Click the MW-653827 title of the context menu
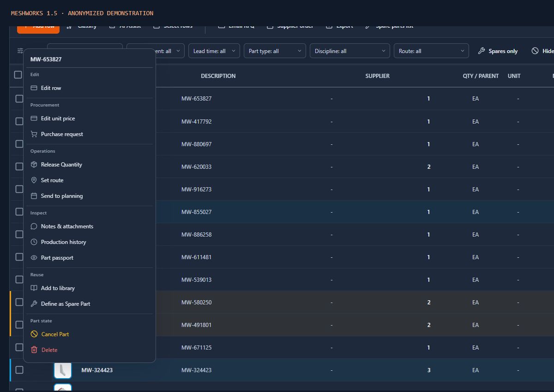 [x=46, y=59]
